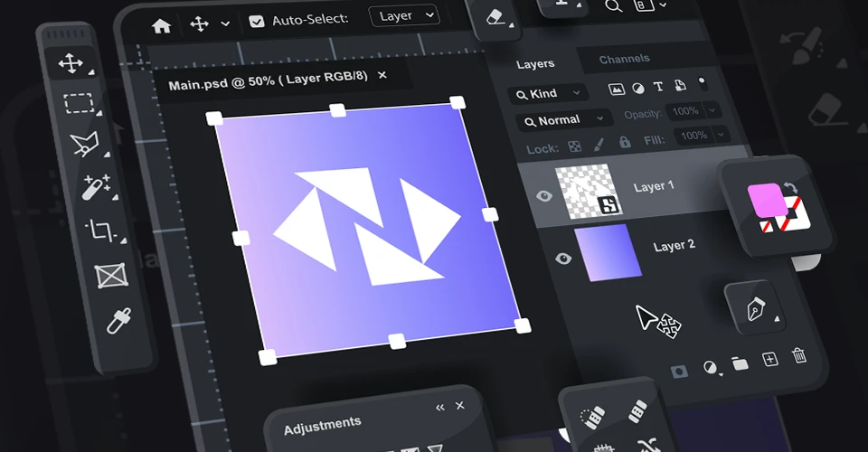Viewport: 868px width, 452px height.
Task: Select the Eyedropper tool
Action: click(x=119, y=321)
